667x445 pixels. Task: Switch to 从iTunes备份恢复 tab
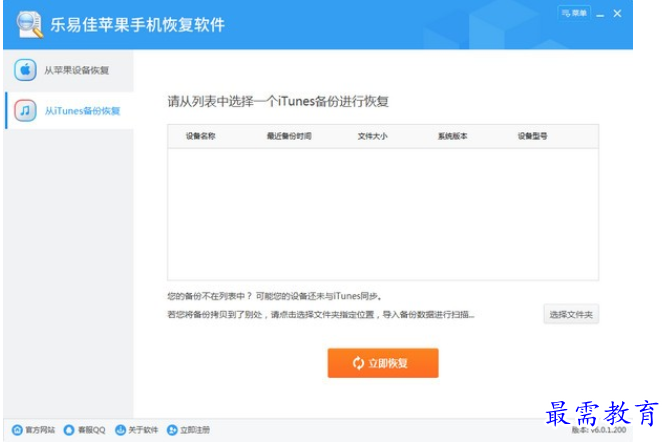[69, 111]
